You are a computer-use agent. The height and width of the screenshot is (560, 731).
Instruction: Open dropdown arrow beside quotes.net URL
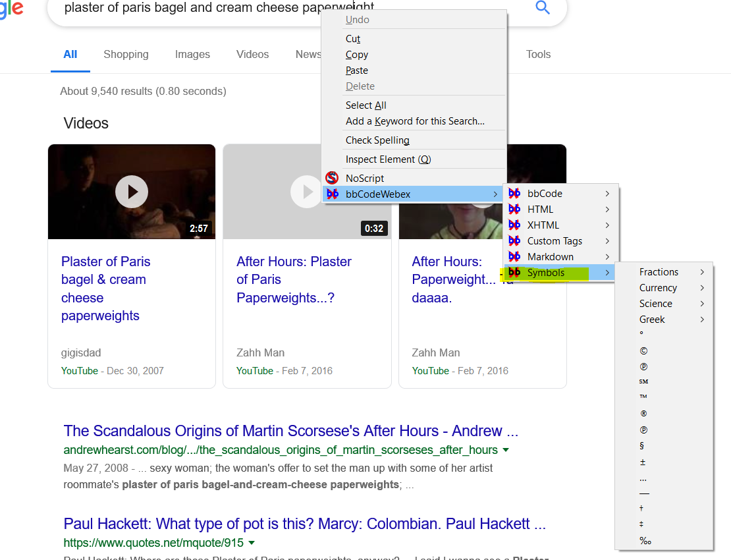(x=252, y=543)
